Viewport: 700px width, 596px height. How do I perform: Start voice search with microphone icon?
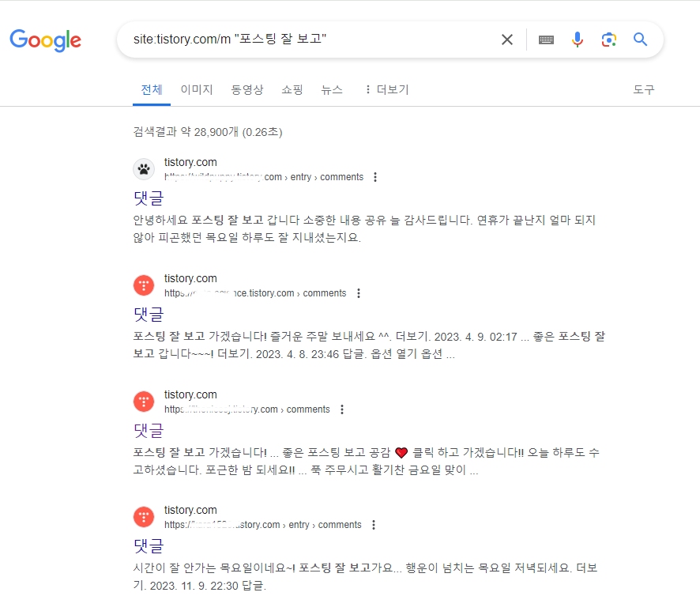coord(578,40)
